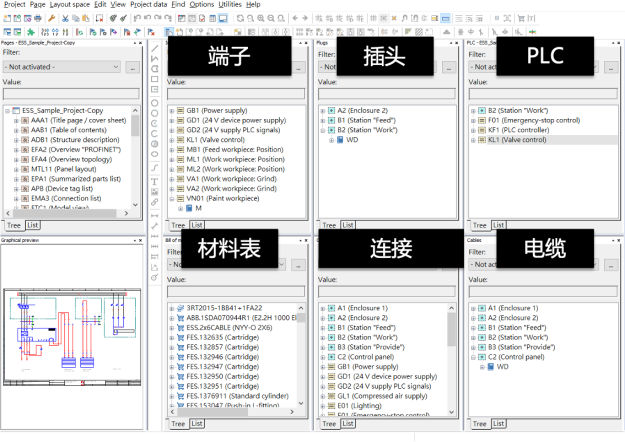Select the Line drawing tool

tap(155, 60)
